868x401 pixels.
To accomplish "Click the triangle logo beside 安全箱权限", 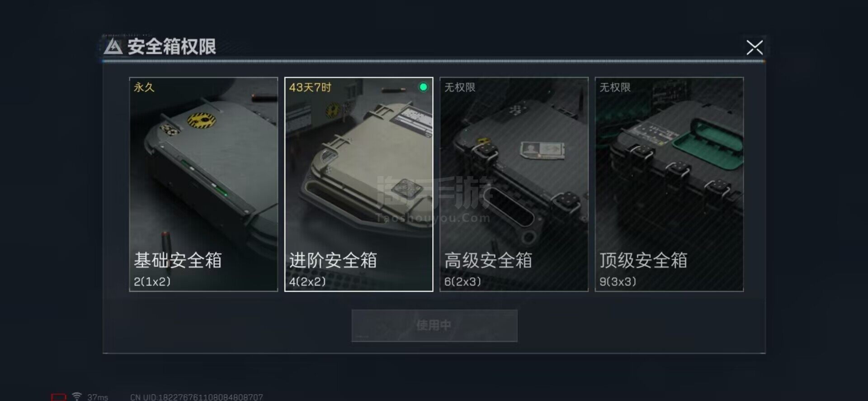I will (x=113, y=47).
